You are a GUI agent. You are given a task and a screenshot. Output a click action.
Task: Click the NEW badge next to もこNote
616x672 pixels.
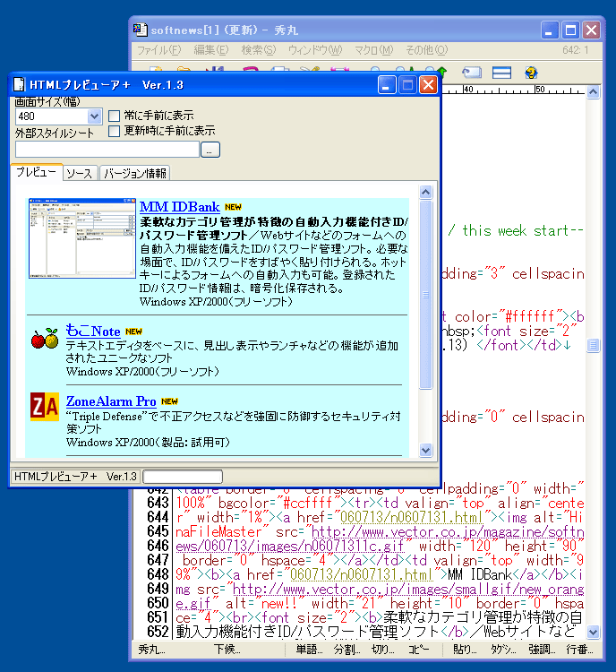pyautogui.click(x=133, y=332)
